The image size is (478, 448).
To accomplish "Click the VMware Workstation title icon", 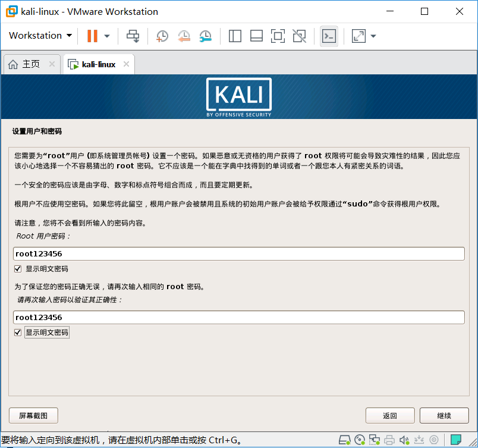I will 11,11.
